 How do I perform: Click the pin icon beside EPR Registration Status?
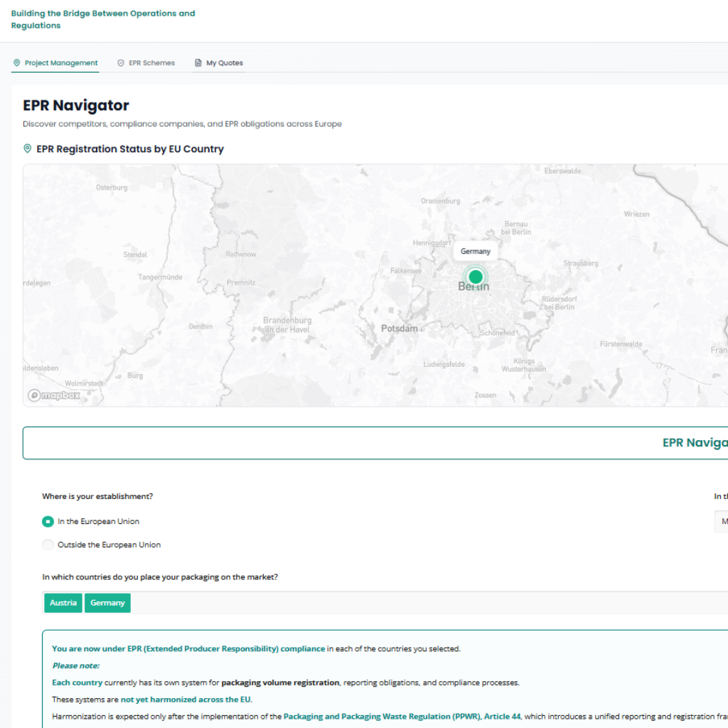pyautogui.click(x=28, y=149)
